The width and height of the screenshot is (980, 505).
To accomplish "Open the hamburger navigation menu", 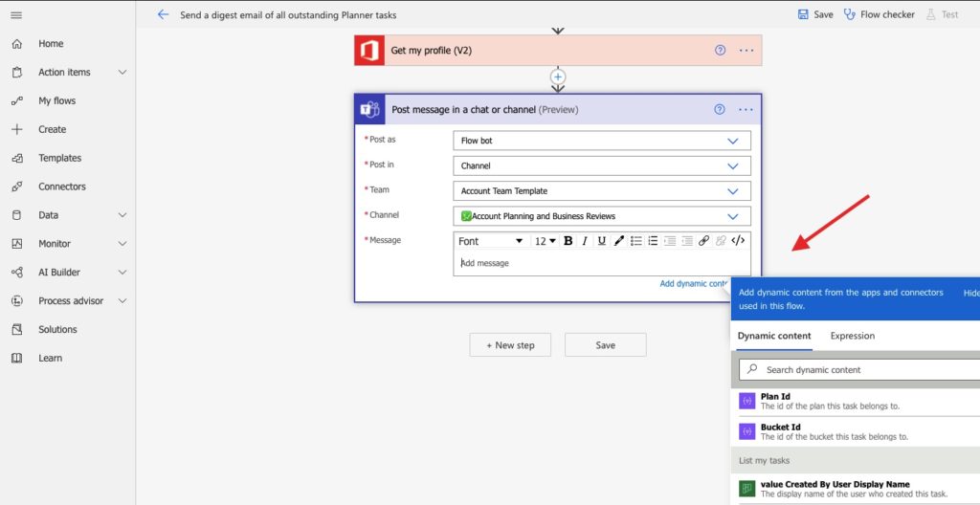I will click(x=16, y=15).
